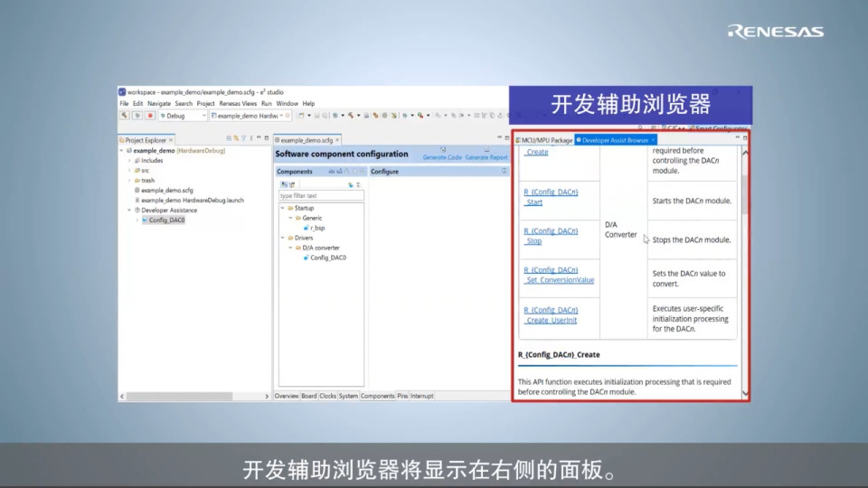Switch to the Interrupt tab
The height and width of the screenshot is (488, 868).
coord(422,396)
